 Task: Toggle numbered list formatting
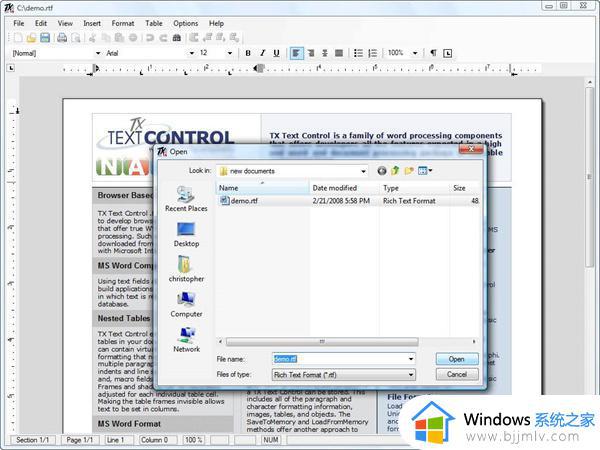click(x=372, y=53)
